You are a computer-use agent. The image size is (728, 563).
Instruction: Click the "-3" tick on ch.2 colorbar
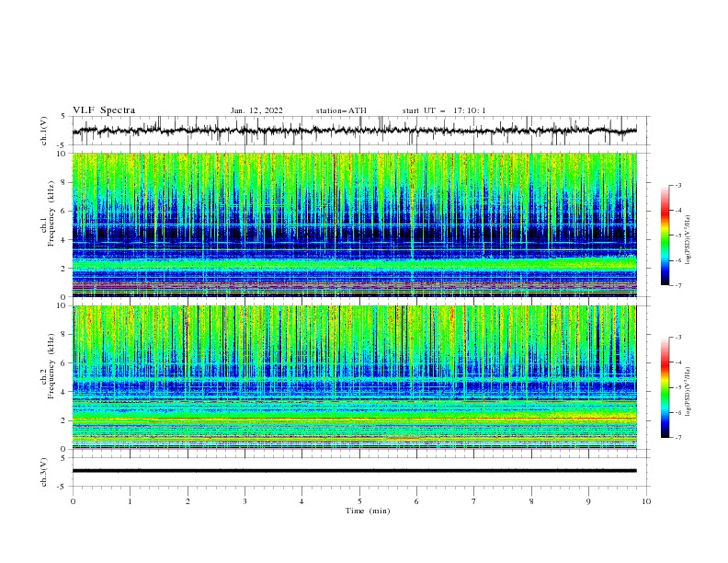point(678,338)
